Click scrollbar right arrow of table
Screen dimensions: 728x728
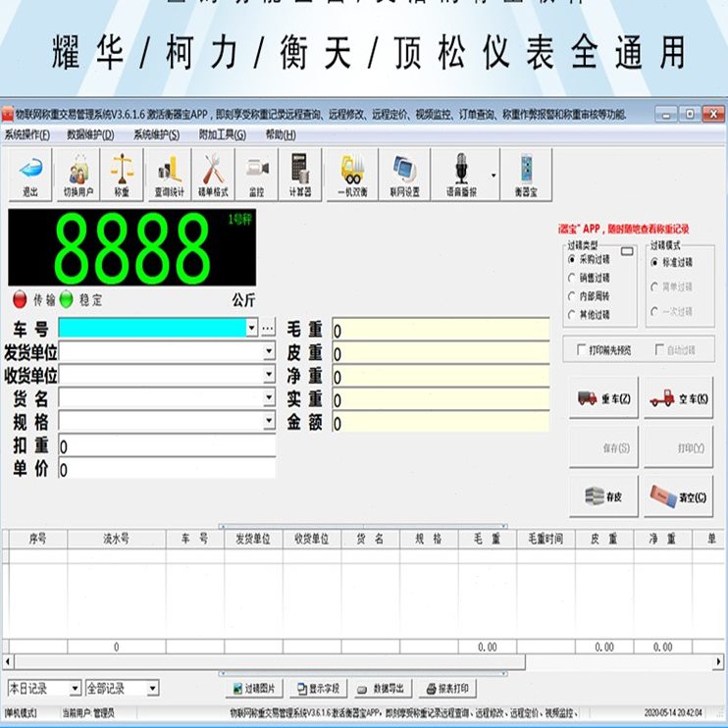pos(718,661)
